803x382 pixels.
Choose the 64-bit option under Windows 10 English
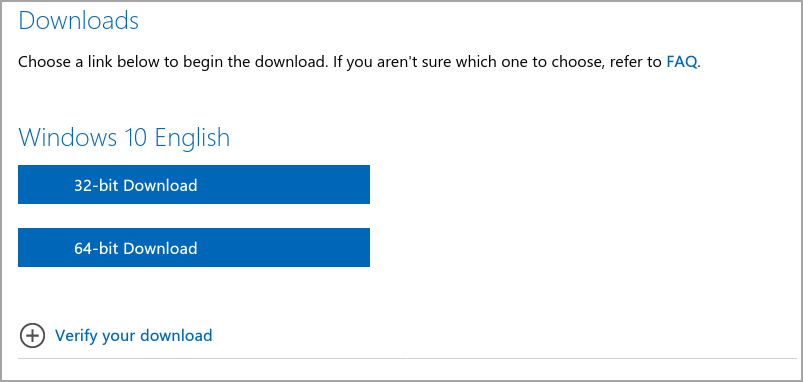(x=194, y=247)
